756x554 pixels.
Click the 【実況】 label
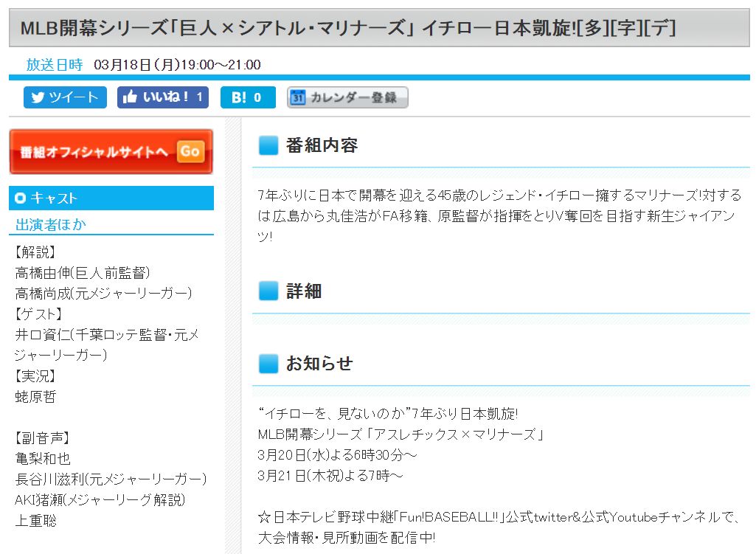pos(35,375)
